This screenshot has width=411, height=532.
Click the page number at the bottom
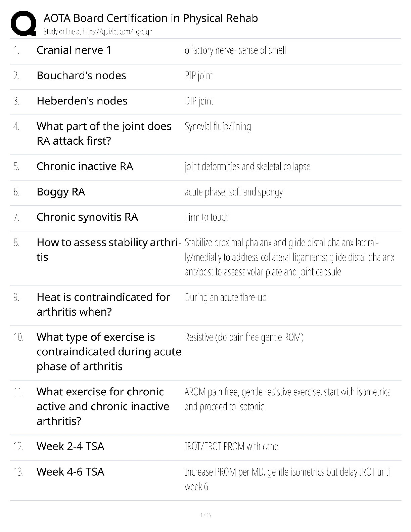205,515
